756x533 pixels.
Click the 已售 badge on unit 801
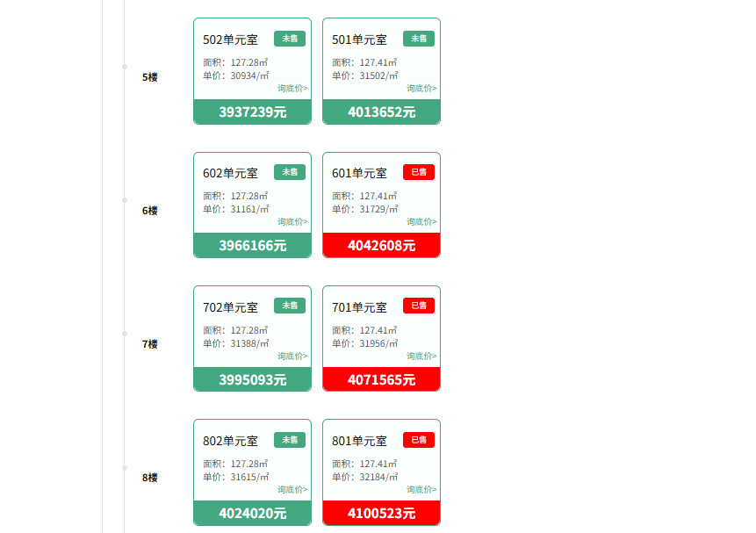tap(418, 439)
